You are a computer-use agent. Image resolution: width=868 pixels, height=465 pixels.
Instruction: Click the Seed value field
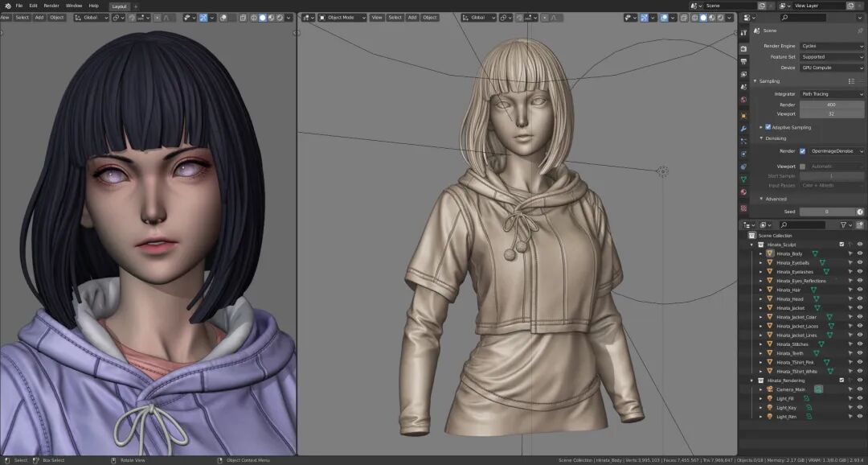827,212
